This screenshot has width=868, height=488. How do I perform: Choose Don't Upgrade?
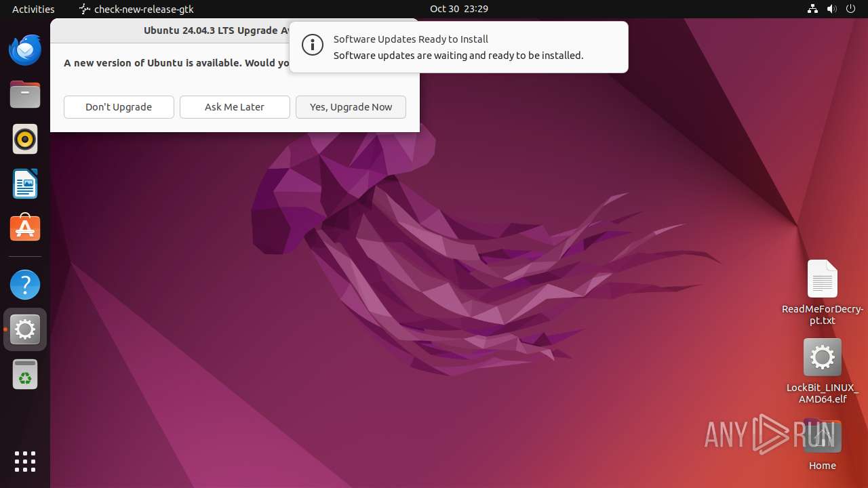(x=119, y=107)
